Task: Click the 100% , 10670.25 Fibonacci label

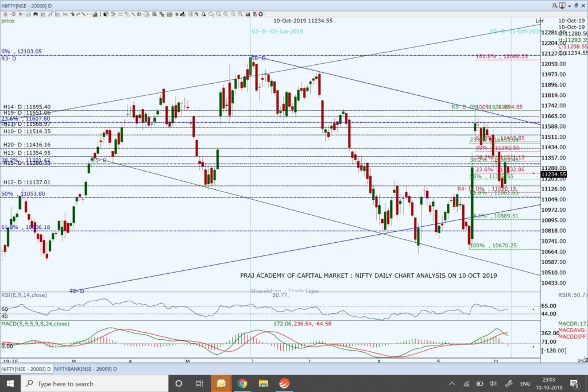Action: coord(493,246)
